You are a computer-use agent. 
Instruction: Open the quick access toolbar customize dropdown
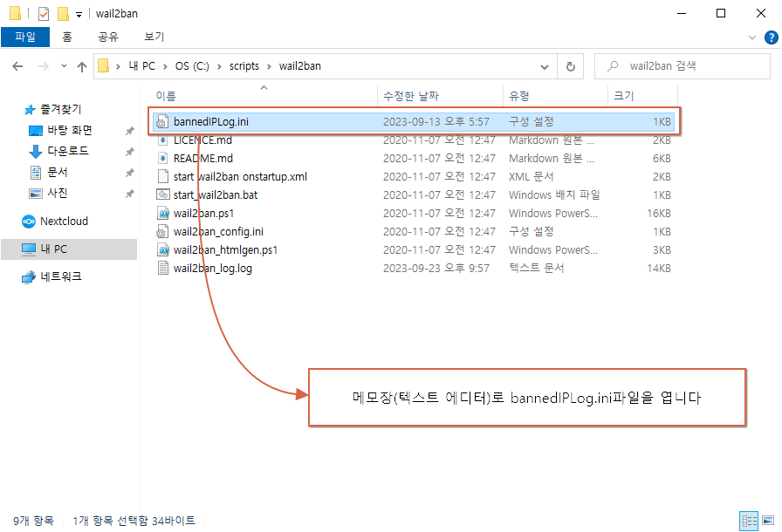pos(79,15)
